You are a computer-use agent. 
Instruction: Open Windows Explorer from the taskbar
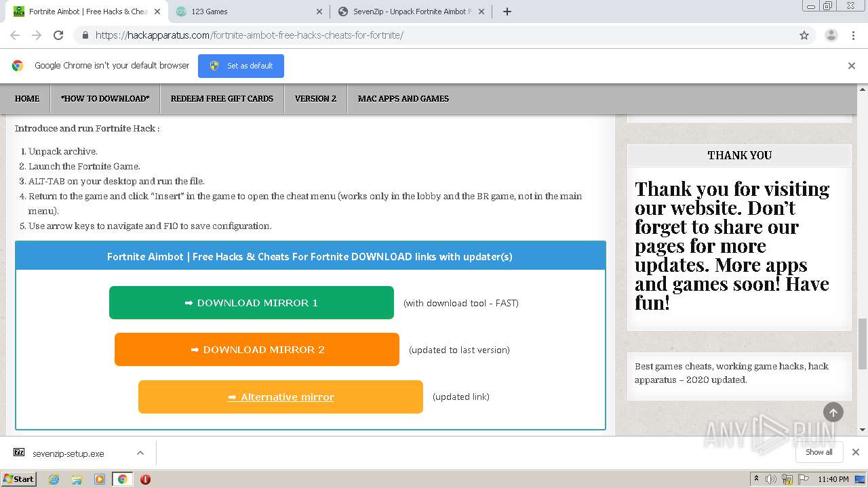point(77,479)
